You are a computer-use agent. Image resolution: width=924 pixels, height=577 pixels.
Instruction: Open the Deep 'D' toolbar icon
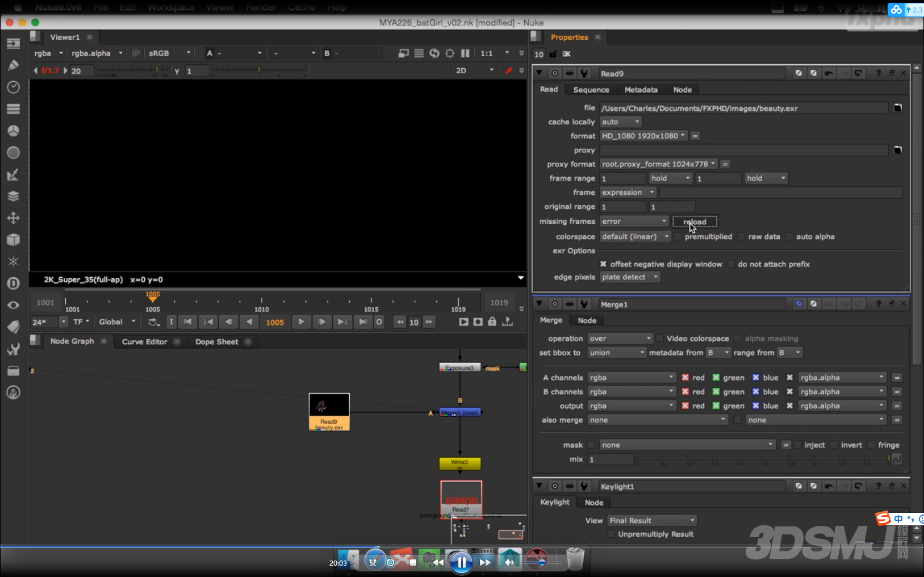click(x=13, y=283)
